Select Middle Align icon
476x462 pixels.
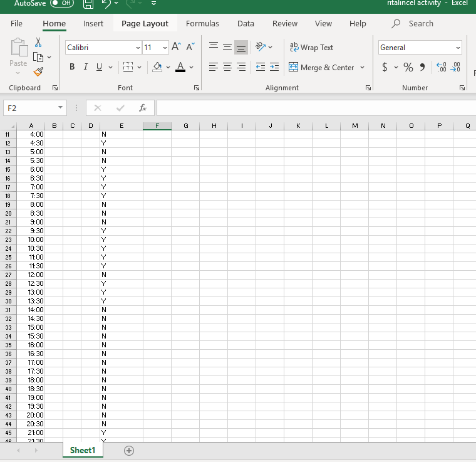click(227, 47)
